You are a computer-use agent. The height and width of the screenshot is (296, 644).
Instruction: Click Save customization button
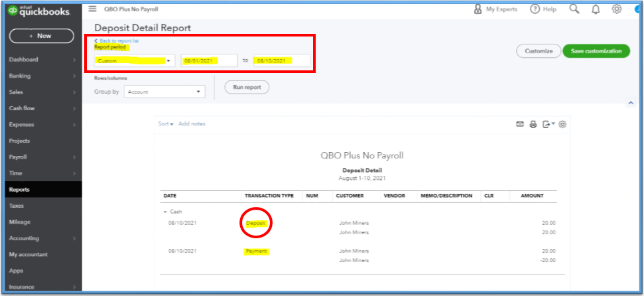coord(596,51)
